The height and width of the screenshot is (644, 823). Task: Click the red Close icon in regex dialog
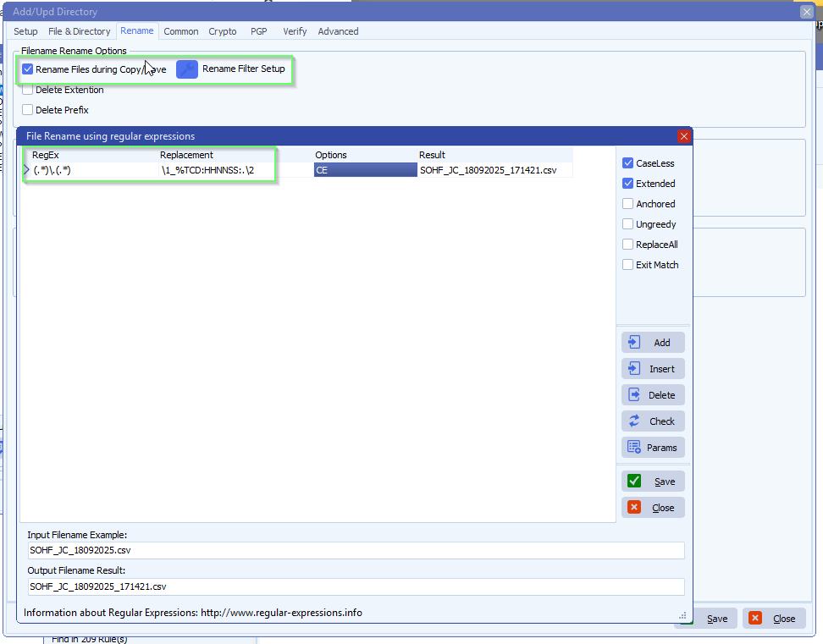point(634,508)
